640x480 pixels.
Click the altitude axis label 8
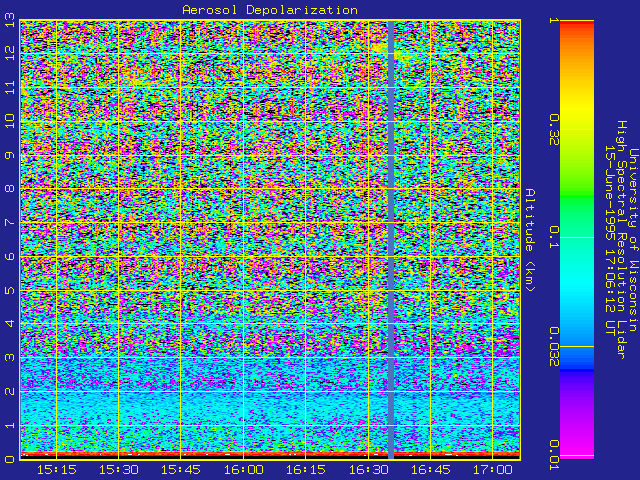[x=10, y=189]
